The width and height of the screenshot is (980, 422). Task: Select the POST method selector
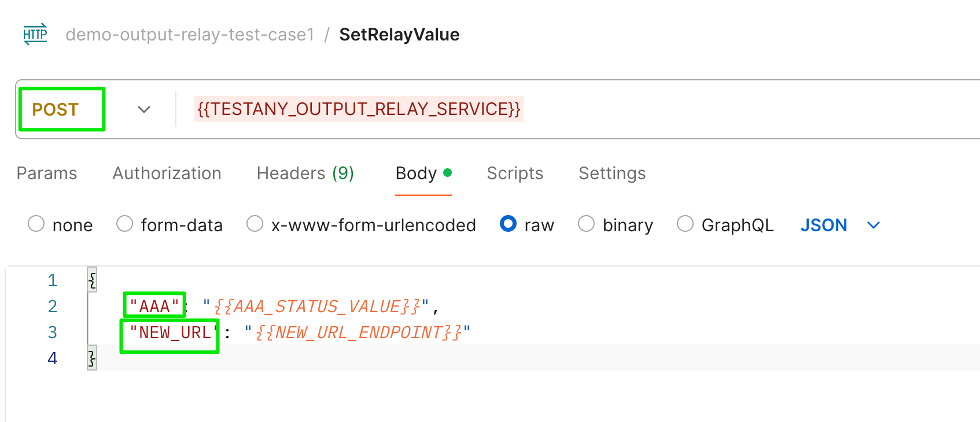55,109
